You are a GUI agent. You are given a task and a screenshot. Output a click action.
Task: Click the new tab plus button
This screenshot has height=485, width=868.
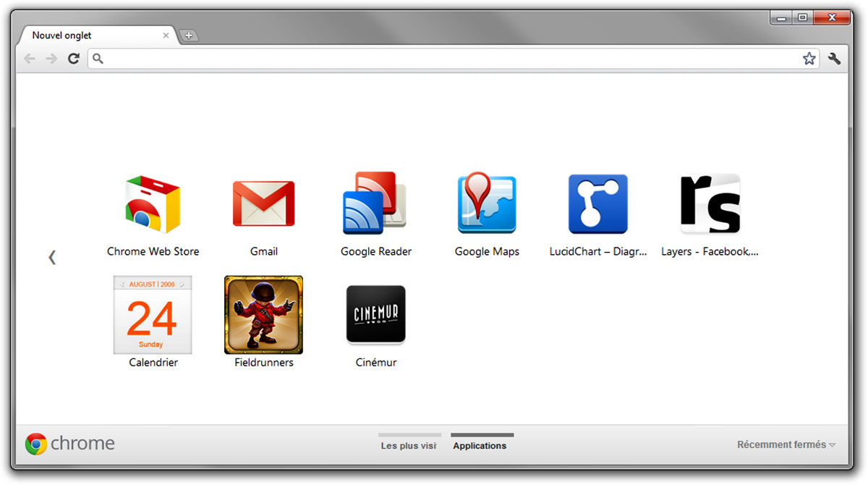tap(188, 35)
